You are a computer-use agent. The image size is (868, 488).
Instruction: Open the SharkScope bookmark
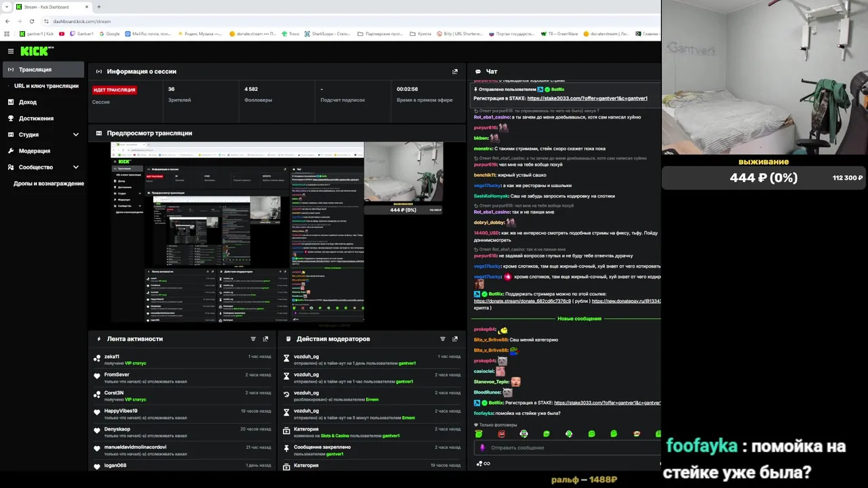[x=327, y=33]
